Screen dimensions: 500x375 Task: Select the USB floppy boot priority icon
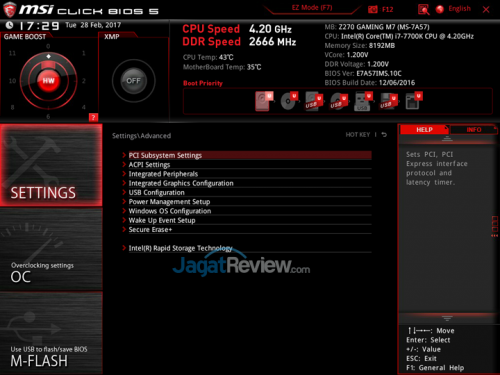click(x=388, y=101)
